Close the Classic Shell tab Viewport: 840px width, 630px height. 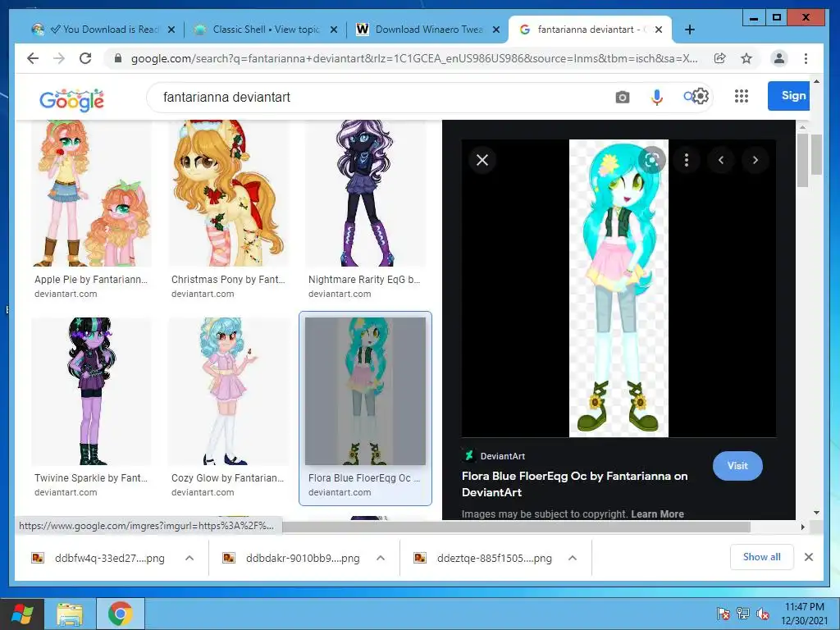[334, 30]
